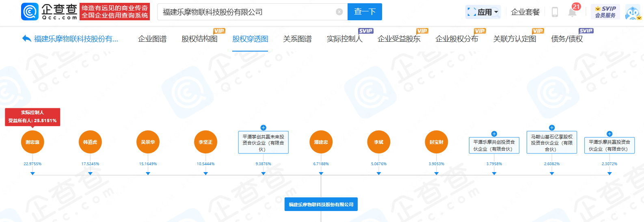Click the user avatar icon

point(633,12)
